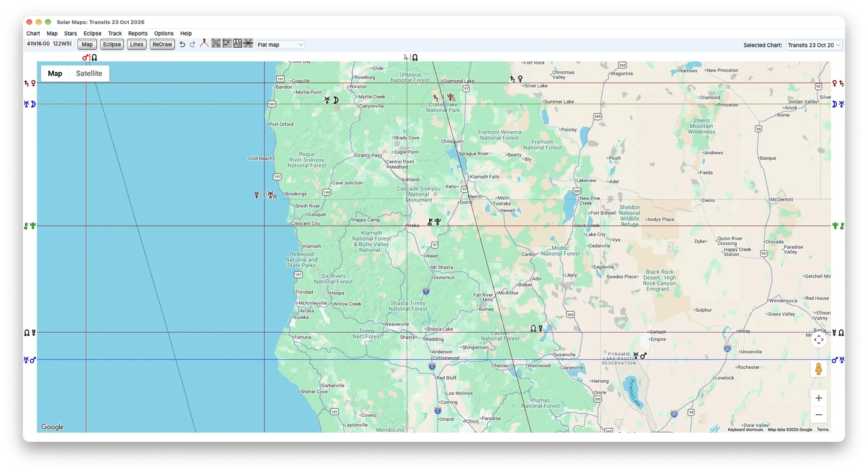Open the map camera pan control
Screen dimensions: 868x472
(x=819, y=339)
